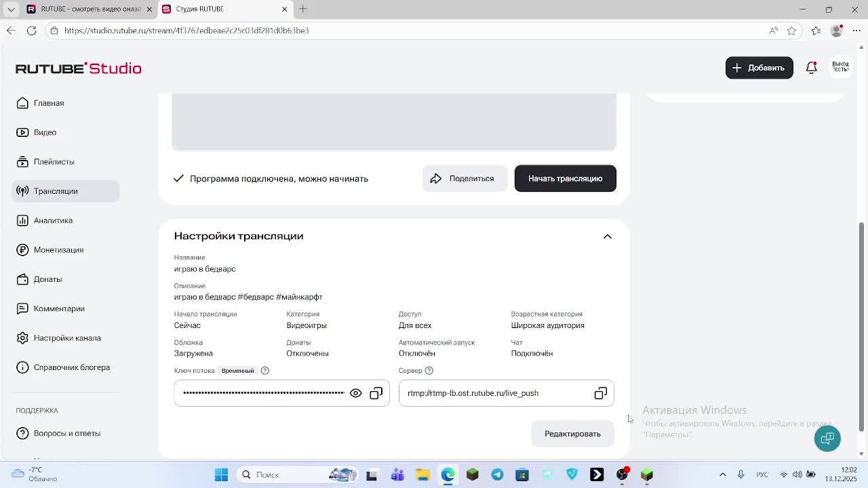Open the browser profile icon
Image resolution: width=868 pixels, height=488 pixels.
[837, 30]
